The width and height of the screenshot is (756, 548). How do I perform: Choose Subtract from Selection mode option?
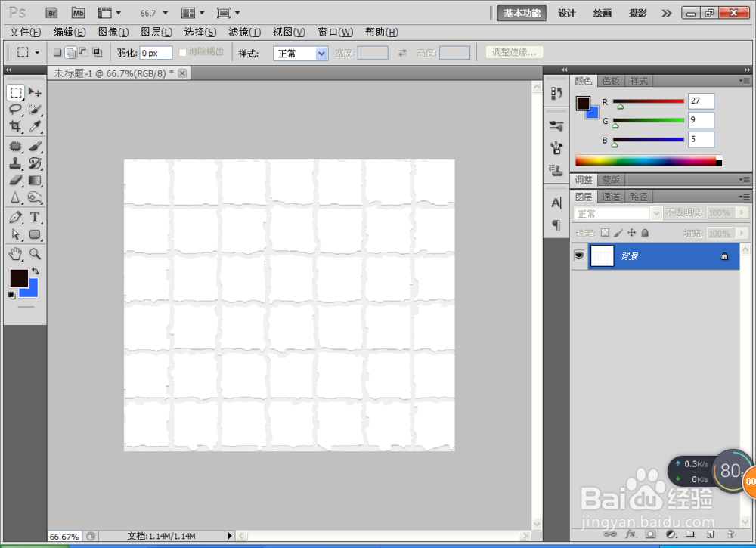(84, 53)
